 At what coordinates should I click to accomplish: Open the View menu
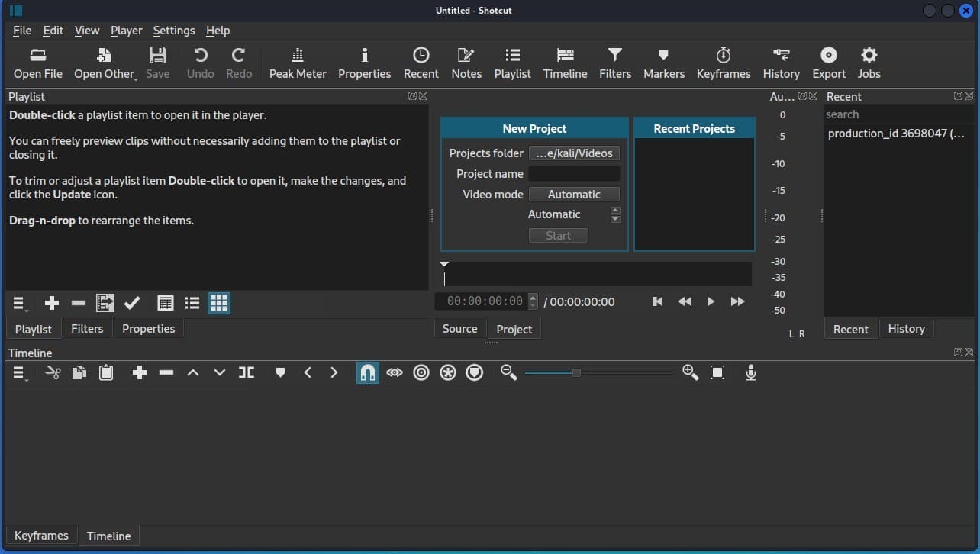point(87,31)
